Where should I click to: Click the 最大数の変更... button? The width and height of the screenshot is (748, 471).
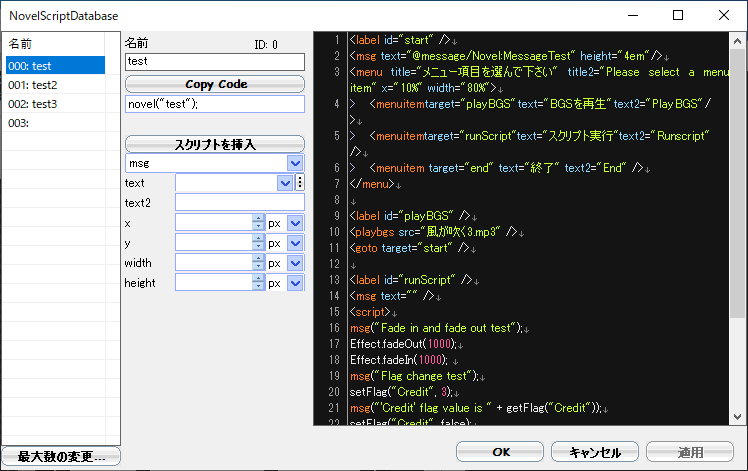coord(61,456)
